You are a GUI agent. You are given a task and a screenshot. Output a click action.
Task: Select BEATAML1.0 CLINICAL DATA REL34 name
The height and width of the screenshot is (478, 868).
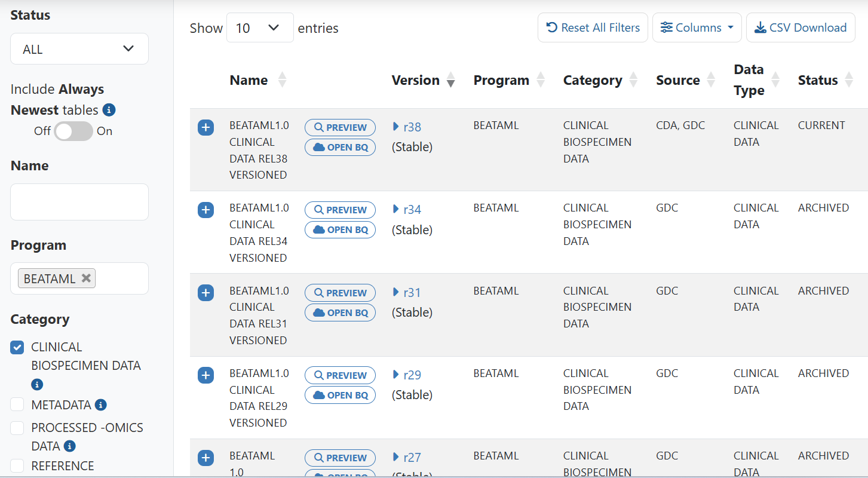coord(259,233)
